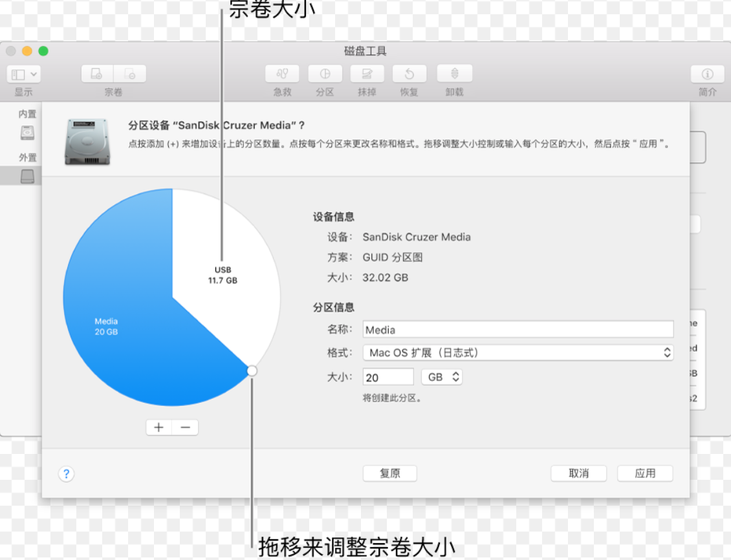Open help with the question mark button

(x=66, y=473)
